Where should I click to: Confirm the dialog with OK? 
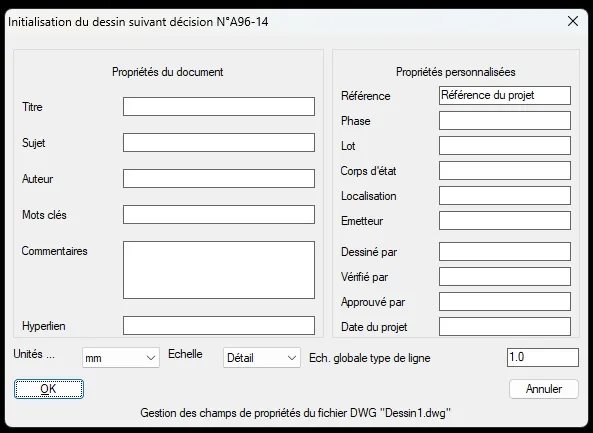(x=49, y=389)
